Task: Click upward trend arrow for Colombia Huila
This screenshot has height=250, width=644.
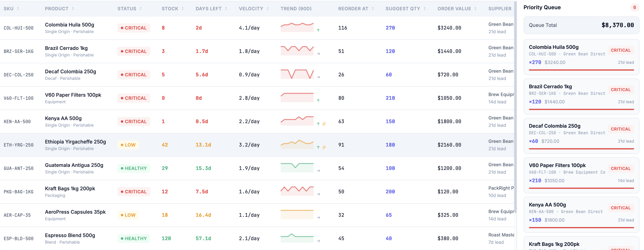Action: (x=318, y=30)
